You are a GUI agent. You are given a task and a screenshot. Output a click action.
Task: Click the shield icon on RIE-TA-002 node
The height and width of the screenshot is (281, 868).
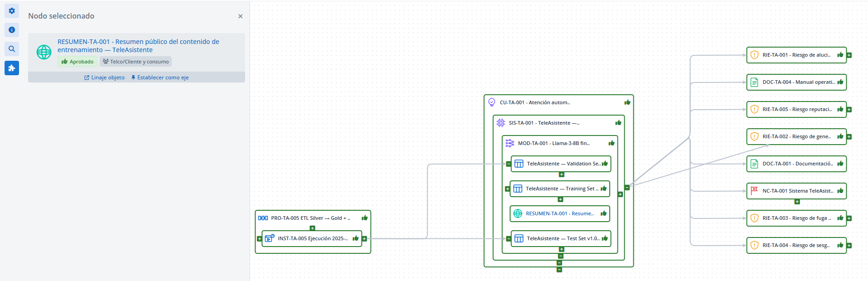pos(754,136)
